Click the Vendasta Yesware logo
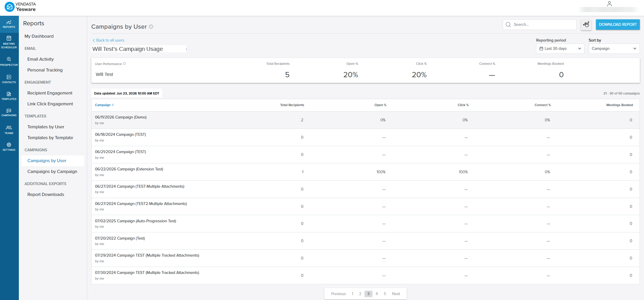 click(20, 7)
